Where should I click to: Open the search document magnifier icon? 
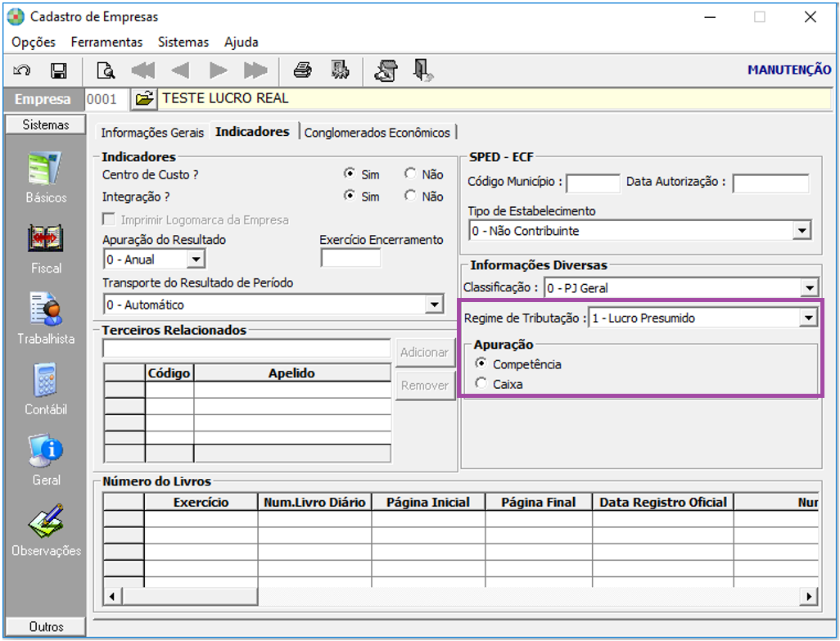pyautogui.click(x=106, y=70)
